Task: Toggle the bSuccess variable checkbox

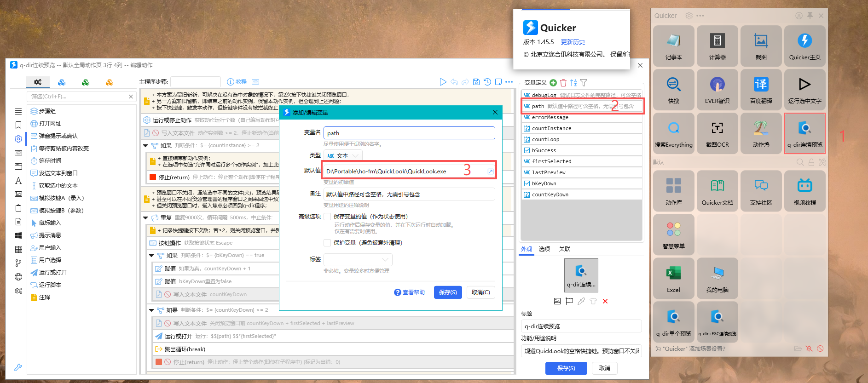Action: pyautogui.click(x=527, y=150)
